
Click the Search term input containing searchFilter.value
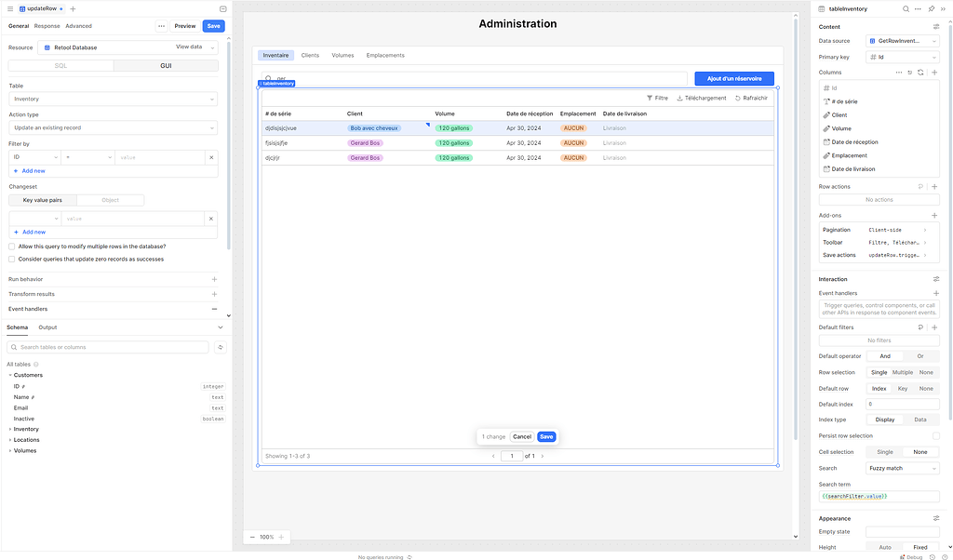click(879, 497)
